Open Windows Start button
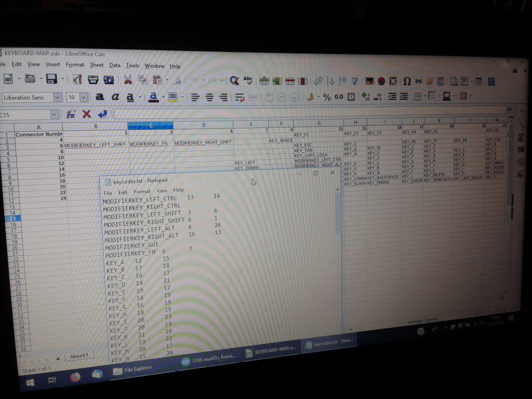532x399 pixels. [30, 383]
